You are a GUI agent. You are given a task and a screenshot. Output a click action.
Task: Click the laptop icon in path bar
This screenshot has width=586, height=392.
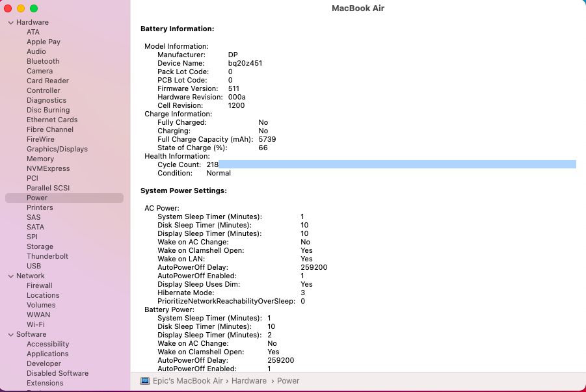[x=145, y=381]
